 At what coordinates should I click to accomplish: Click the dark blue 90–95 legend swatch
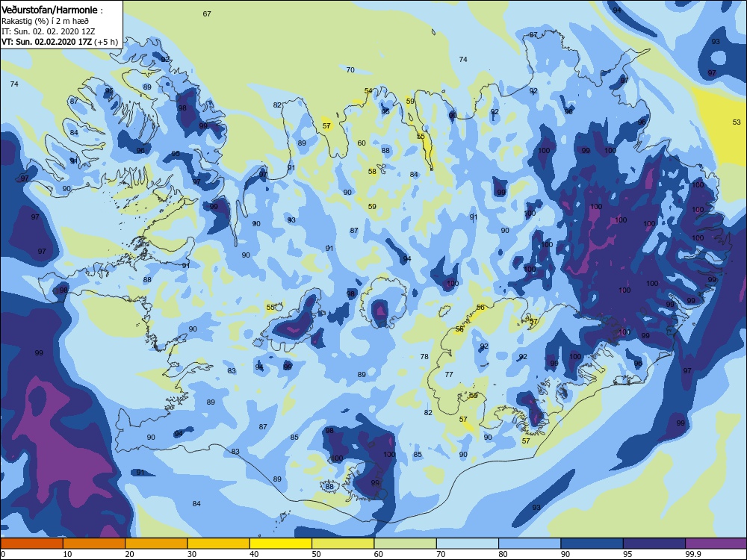[592, 544]
